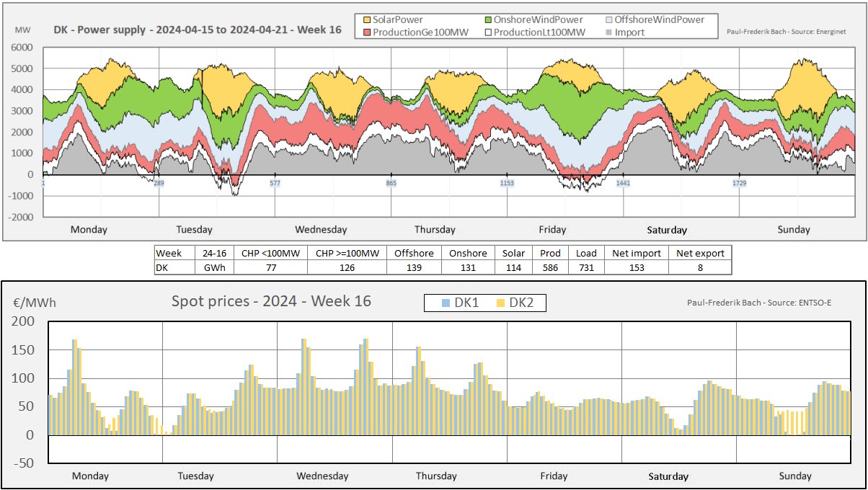
Task: Select the 865 marker on the time axis
Action: [391, 184]
